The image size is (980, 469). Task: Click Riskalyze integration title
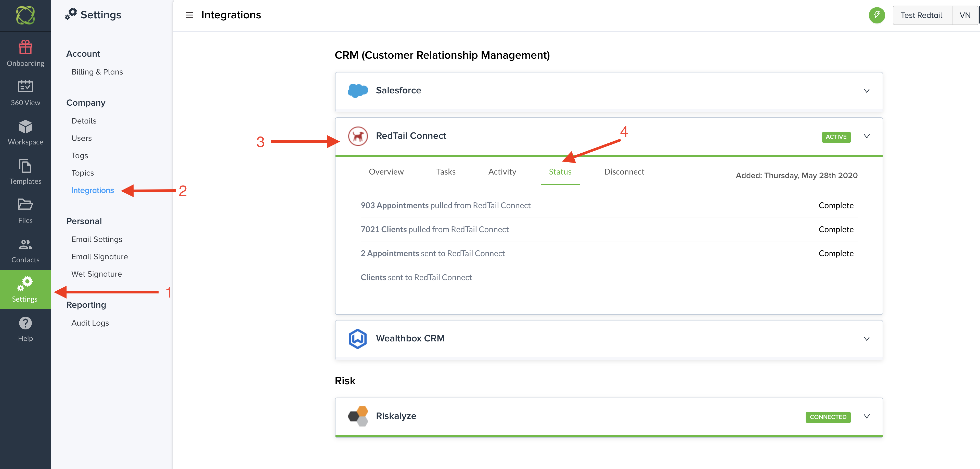pos(396,416)
